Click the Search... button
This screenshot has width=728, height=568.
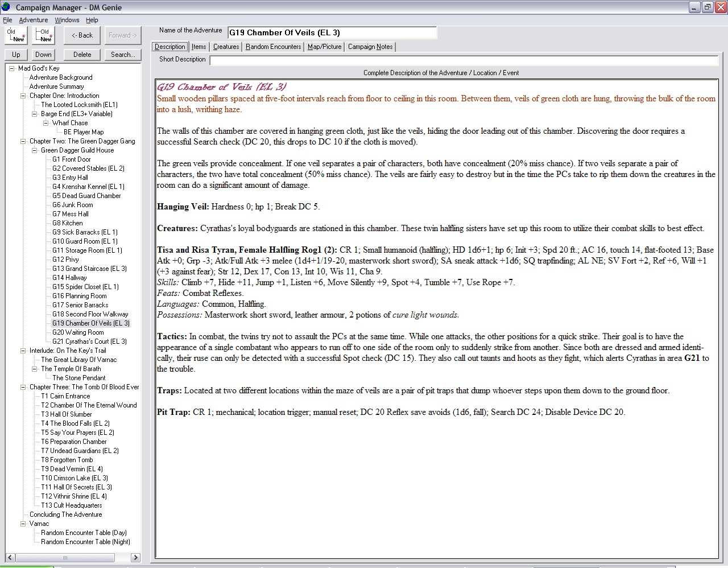point(123,55)
